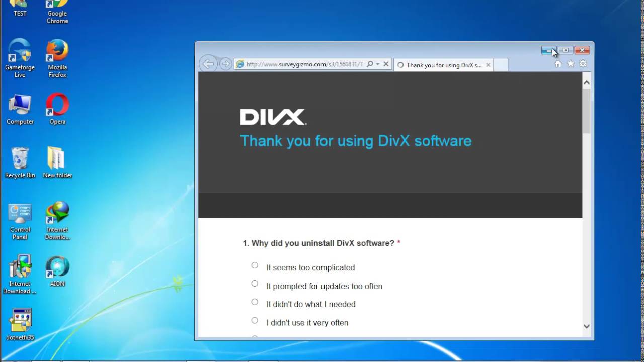Open Gameforge Live desktop icon

(20, 58)
